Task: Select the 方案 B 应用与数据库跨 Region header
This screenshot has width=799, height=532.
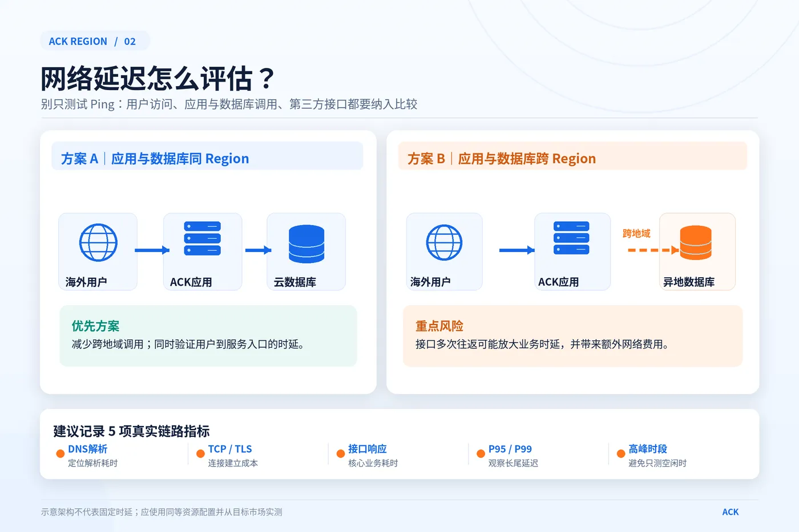Action: pos(572,156)
